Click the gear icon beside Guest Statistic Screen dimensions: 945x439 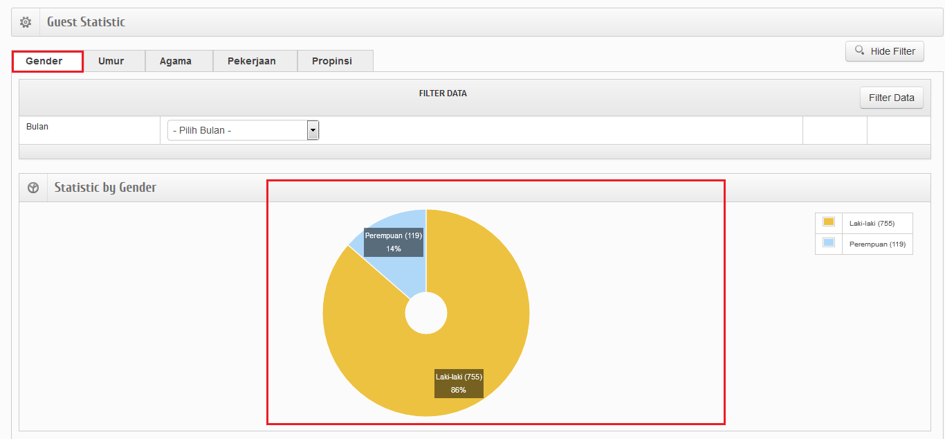pos(26,22)
